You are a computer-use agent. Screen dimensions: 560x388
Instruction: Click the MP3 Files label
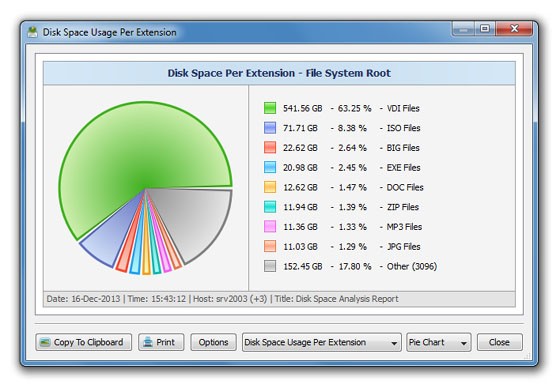[x=404, y=227]
